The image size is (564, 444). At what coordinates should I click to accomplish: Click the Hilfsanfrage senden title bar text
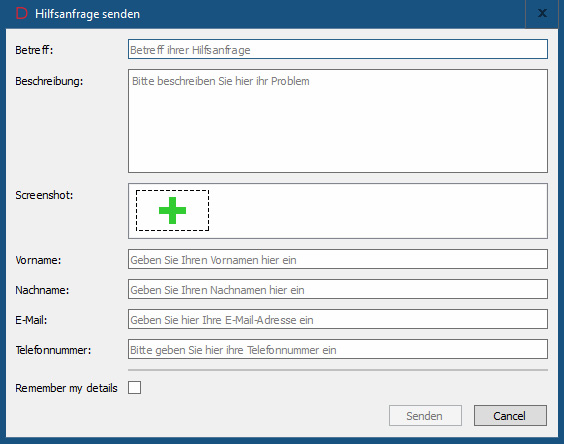click(87, 14)
